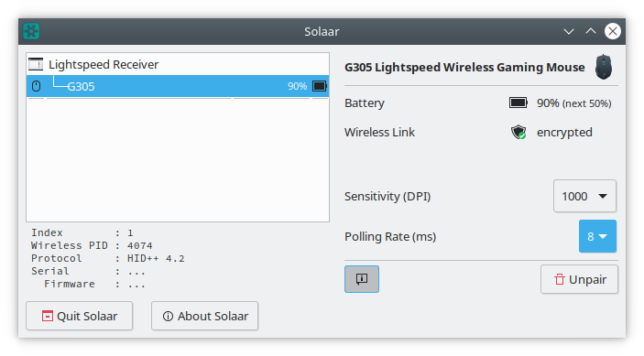This screenshot has height=356, width=644.
Task: Click the battery icon next to 90% status
Action: coord(518,102)
